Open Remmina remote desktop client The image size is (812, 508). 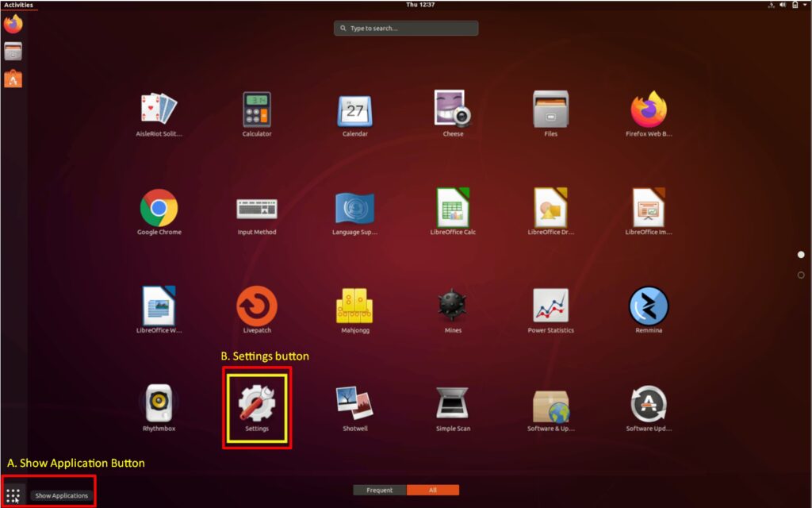pos(648,306)
